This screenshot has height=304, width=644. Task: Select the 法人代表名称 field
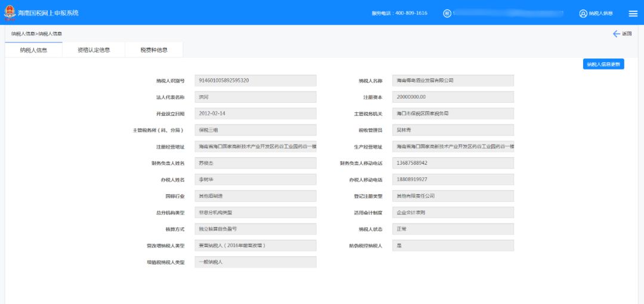tap(255, 97)
